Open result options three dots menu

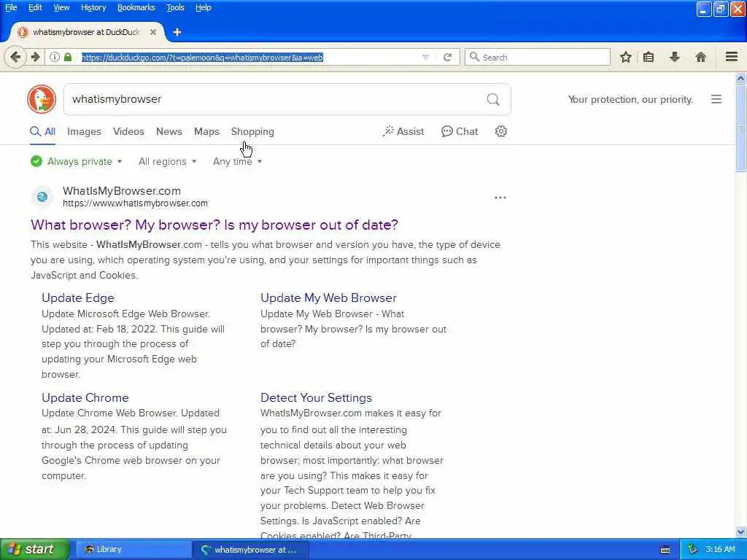(500, 197)
